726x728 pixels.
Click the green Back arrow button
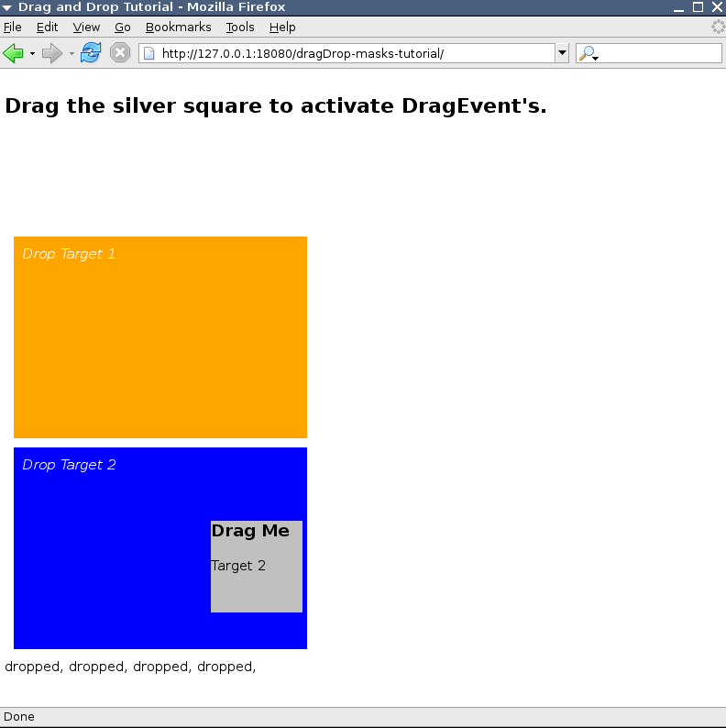click(x=13, y=53)
